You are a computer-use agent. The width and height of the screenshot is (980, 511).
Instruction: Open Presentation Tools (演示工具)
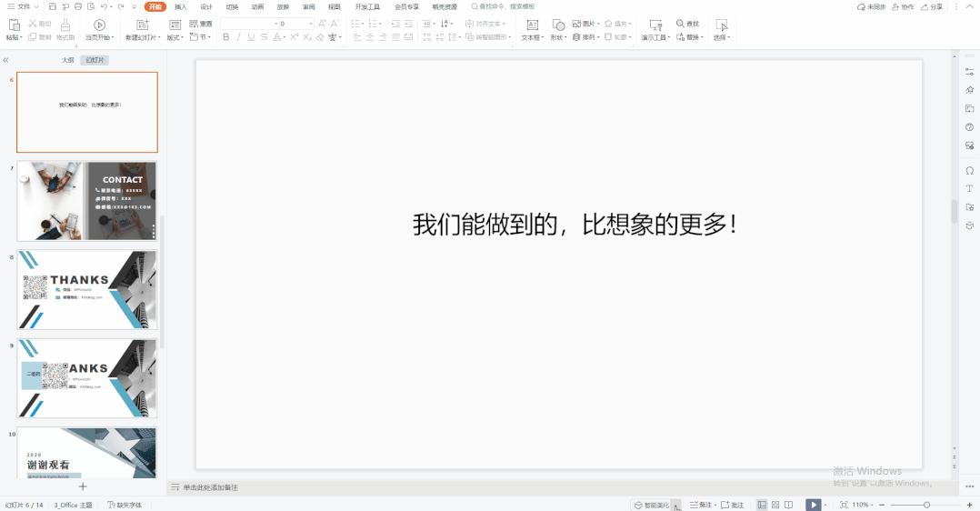point(655,29)
